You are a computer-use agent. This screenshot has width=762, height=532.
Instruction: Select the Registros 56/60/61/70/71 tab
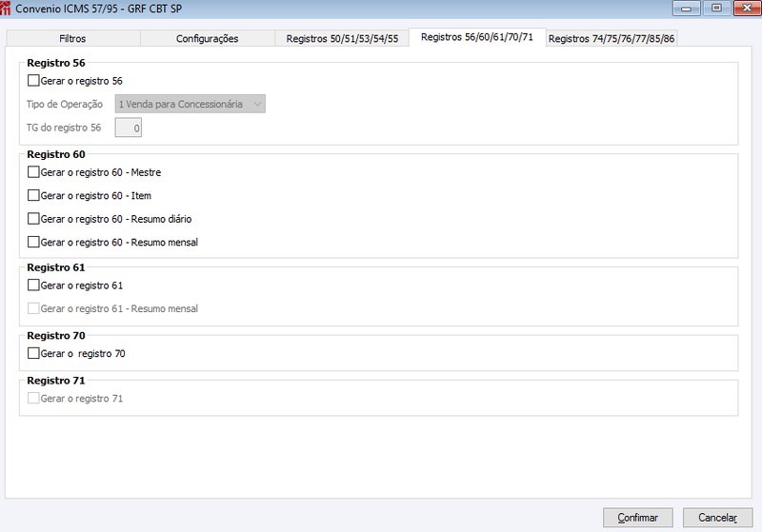point(477,37)
